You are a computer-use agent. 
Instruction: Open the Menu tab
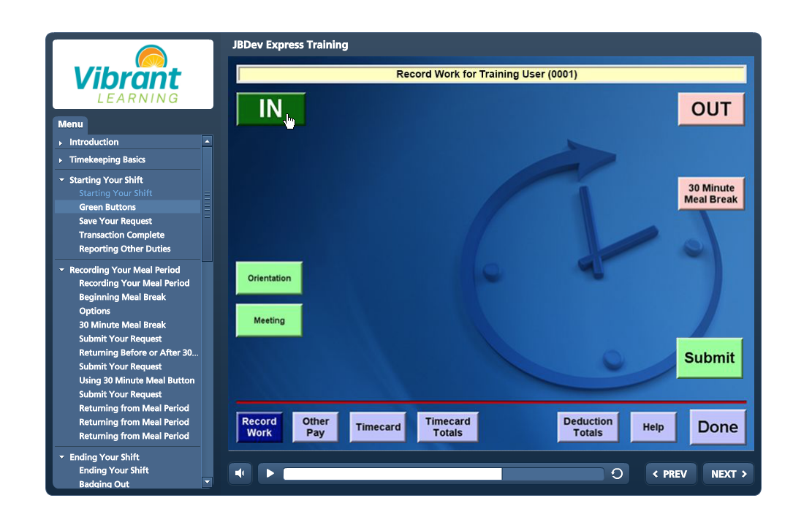[x=70, y=124]
